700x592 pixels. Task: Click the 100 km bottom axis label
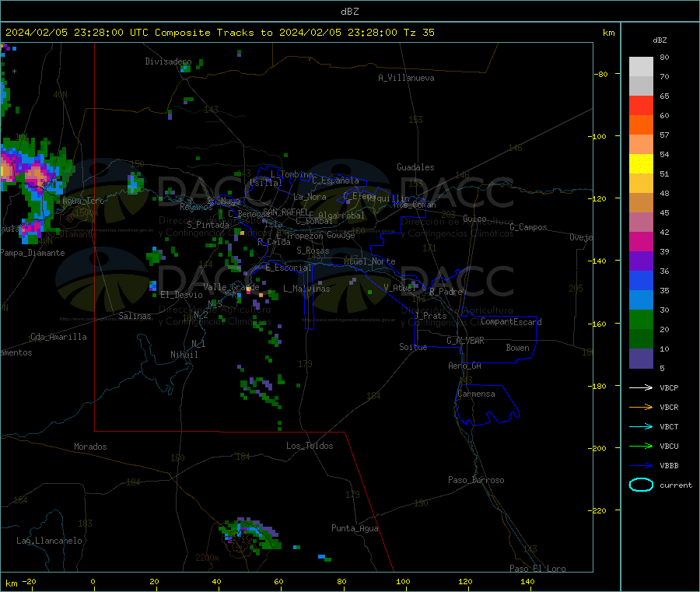pyautogui.click(x=403, y=582)
